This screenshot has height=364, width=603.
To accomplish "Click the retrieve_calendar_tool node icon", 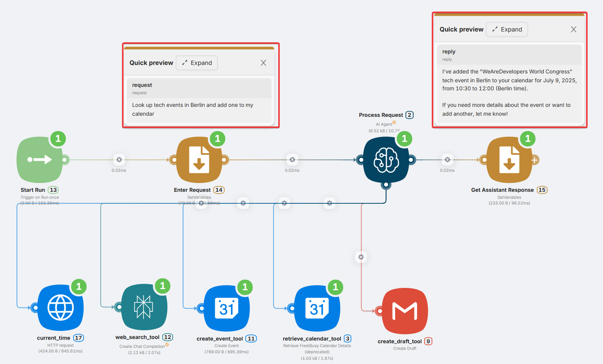I will (317, 308).
